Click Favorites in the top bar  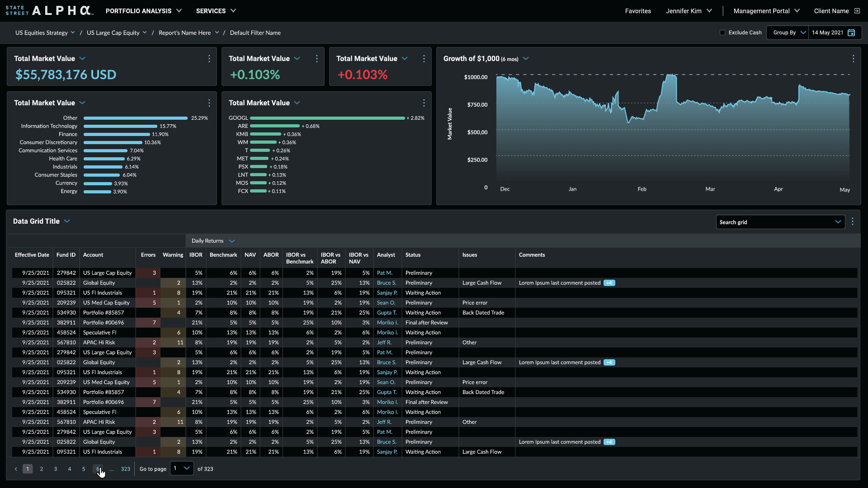638,11
